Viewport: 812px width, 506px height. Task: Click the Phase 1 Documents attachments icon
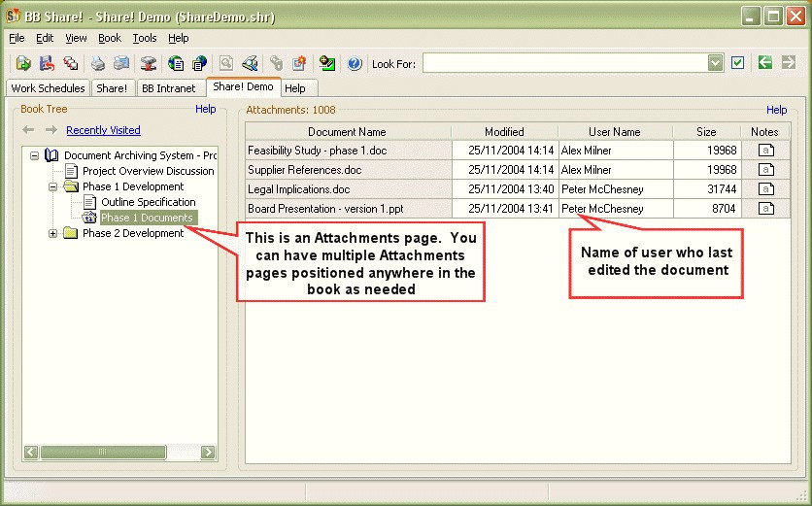pyautogui.click(x=89, y=218)
